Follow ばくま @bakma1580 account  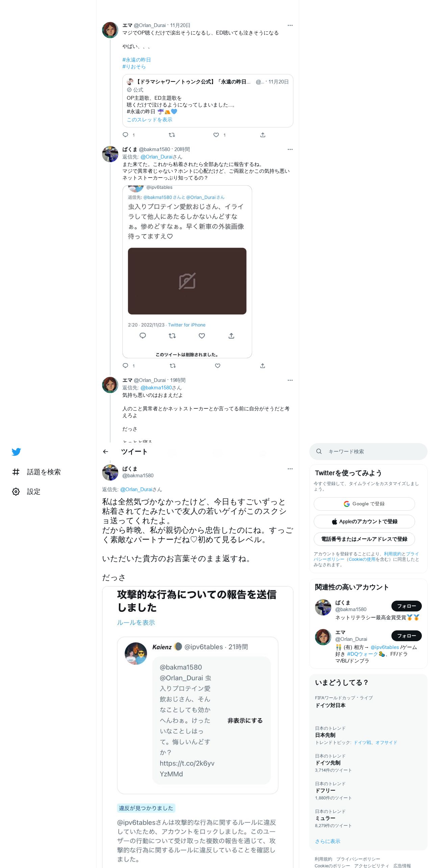(407, 606)
